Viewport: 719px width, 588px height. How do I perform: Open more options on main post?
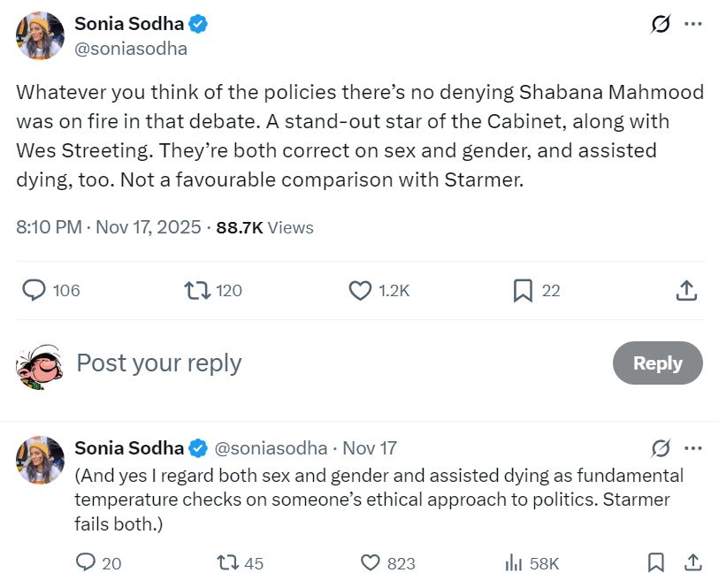[693, 24]
